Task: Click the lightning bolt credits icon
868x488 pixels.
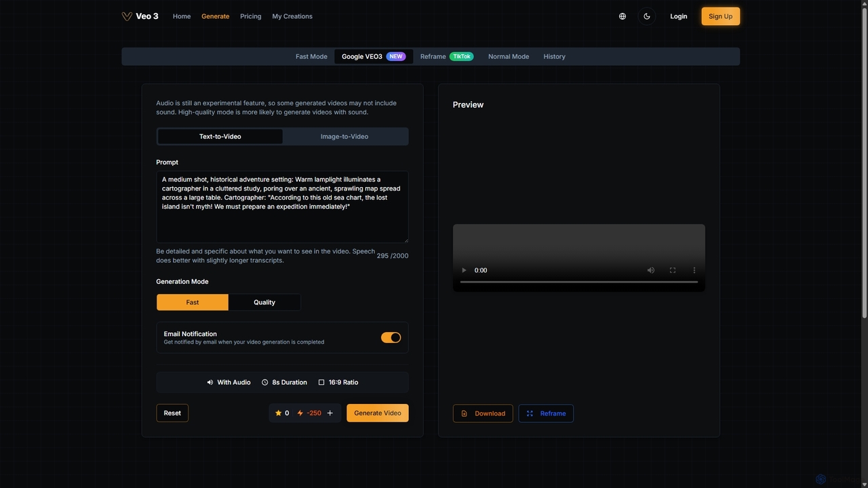Action: (x=300, y=413)
